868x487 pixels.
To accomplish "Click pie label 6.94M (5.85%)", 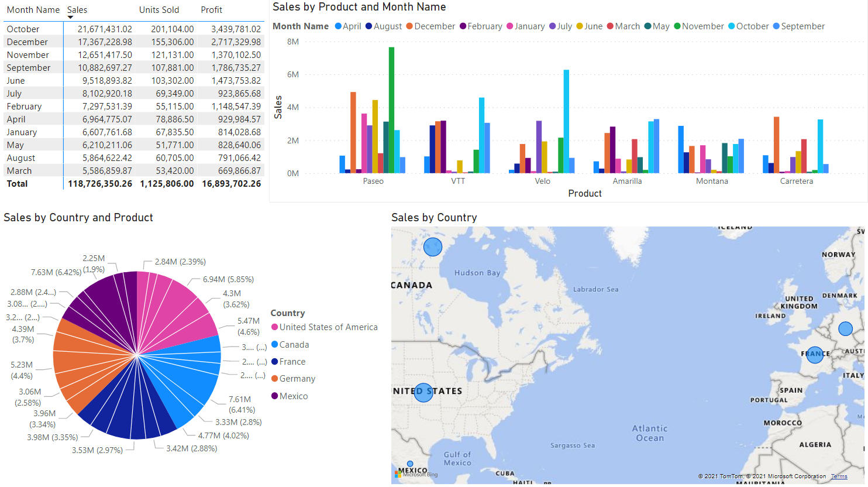I will 228,279.
